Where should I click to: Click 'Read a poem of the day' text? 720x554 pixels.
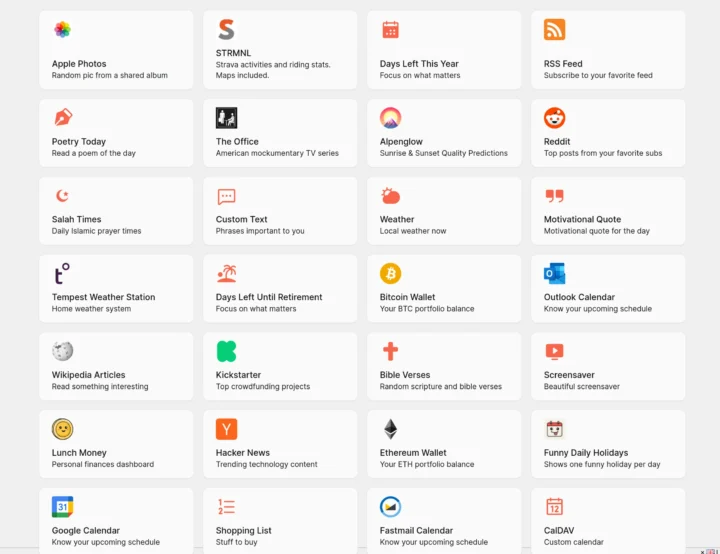click(94, 153)
